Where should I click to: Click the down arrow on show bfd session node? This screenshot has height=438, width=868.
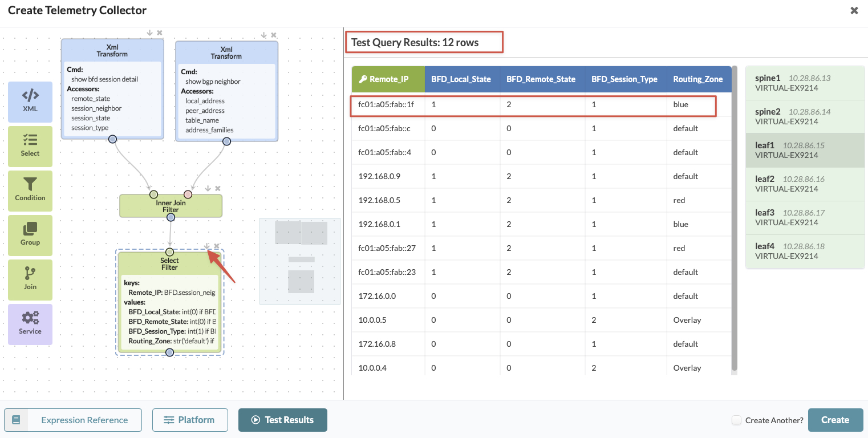[x=149, y=33]
